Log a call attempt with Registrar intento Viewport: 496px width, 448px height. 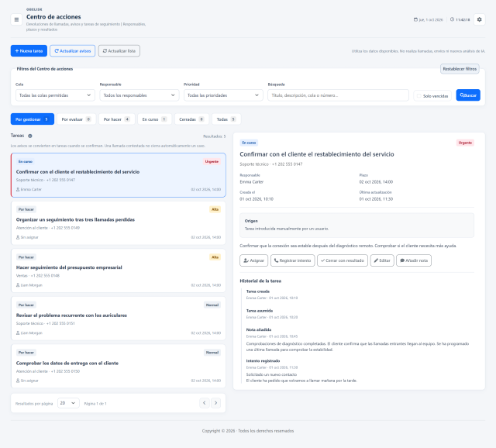coord(293,260)
